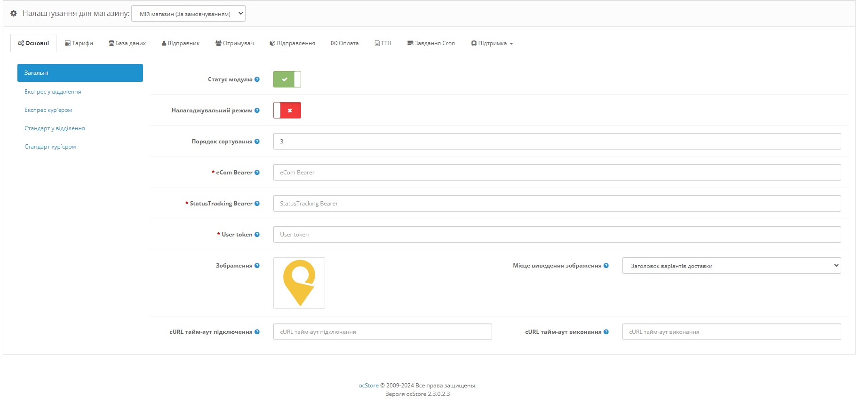The image size is (868, 410).
Task: Open Експрес у відділення settings
Action: [80, 92]
